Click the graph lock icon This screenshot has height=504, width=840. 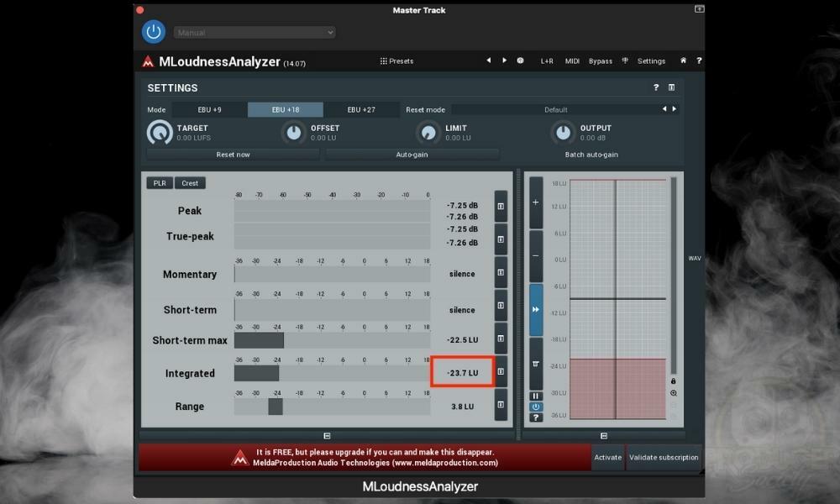coord(674,381)
